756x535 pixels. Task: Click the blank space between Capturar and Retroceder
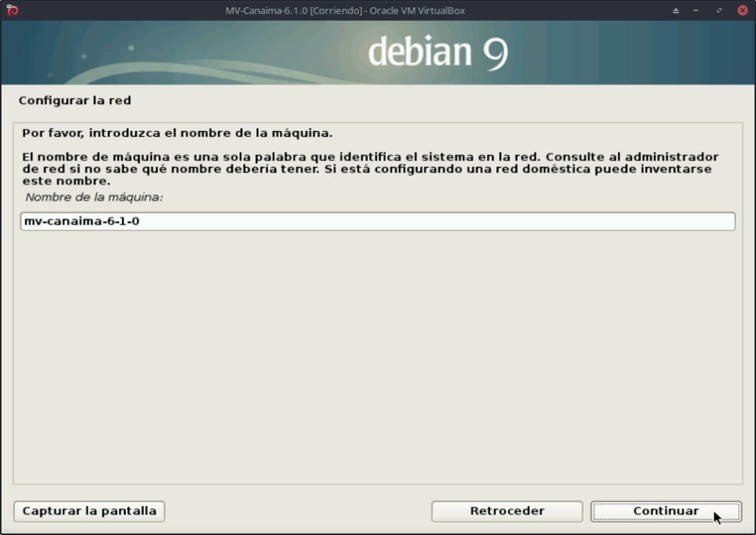[296, 511]
